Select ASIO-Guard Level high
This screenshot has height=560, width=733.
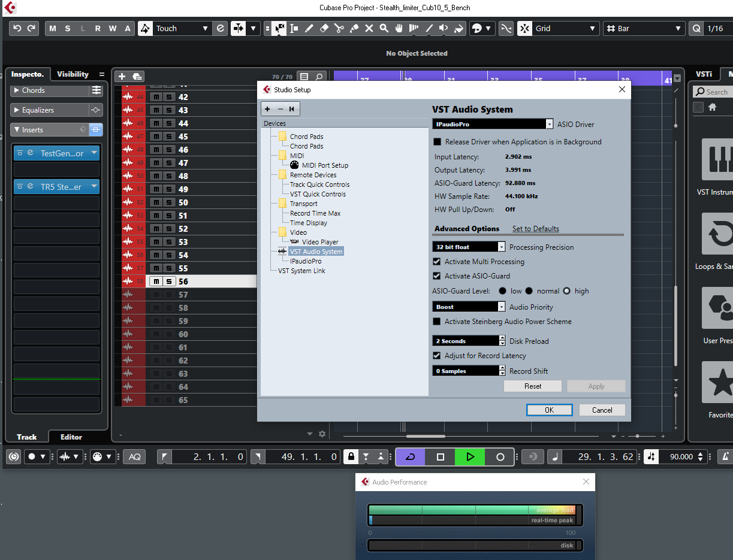click(x=567, y=291)
